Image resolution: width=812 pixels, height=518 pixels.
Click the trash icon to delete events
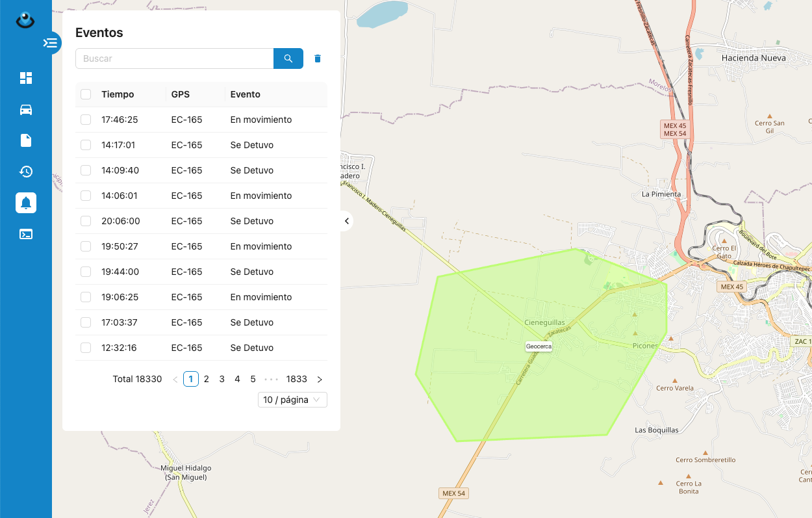(318, 58)
